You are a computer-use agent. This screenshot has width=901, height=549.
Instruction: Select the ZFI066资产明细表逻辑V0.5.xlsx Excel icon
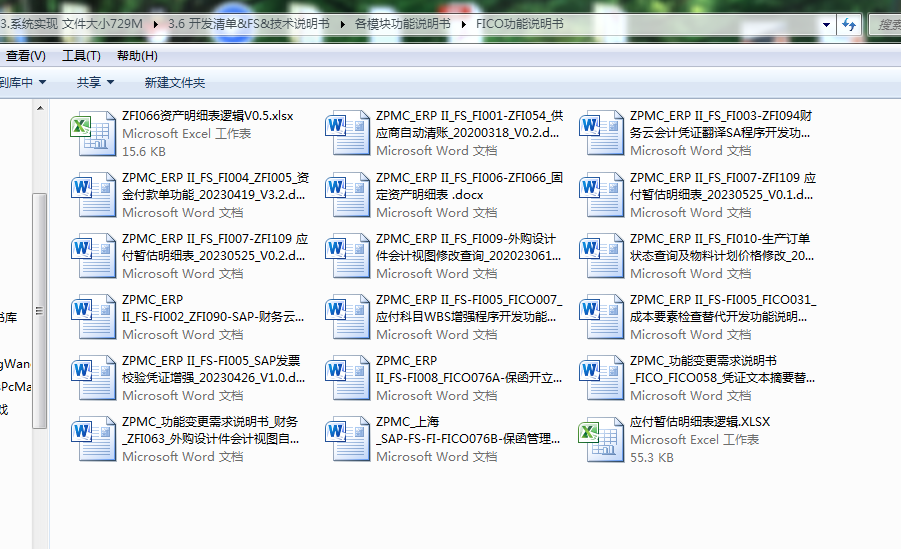pos(93,133)
